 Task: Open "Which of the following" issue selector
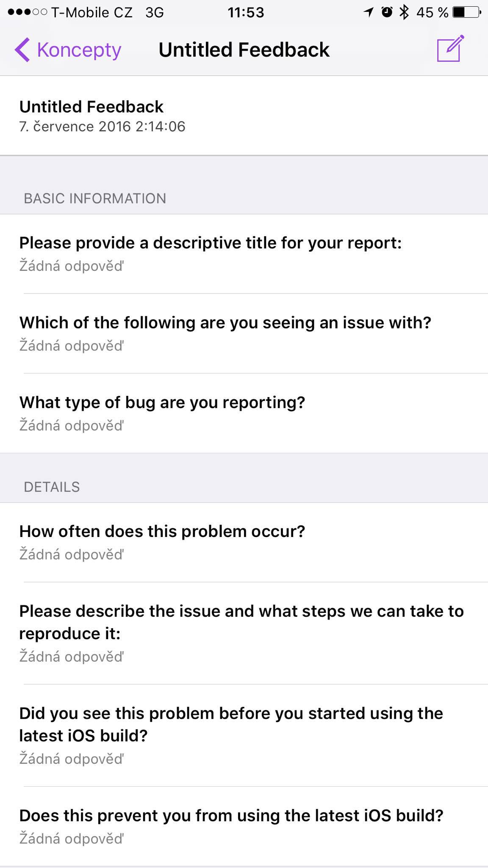244,333
